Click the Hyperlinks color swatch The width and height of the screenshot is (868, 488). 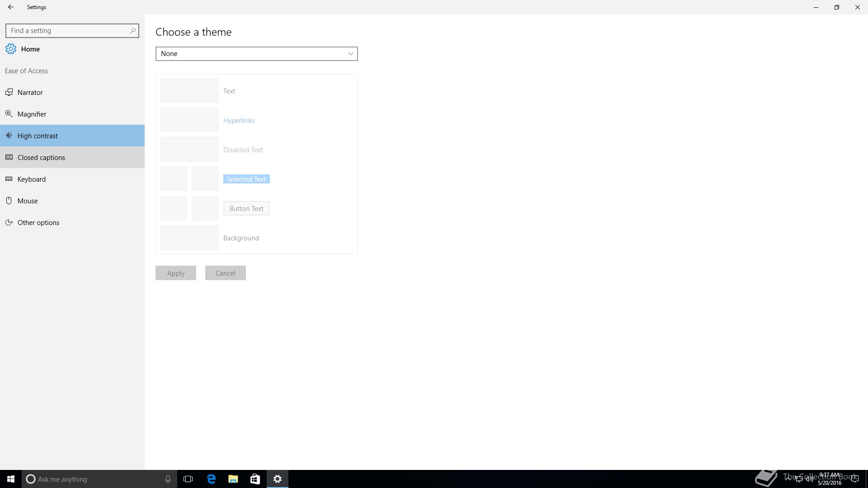(x=189, y=120)
